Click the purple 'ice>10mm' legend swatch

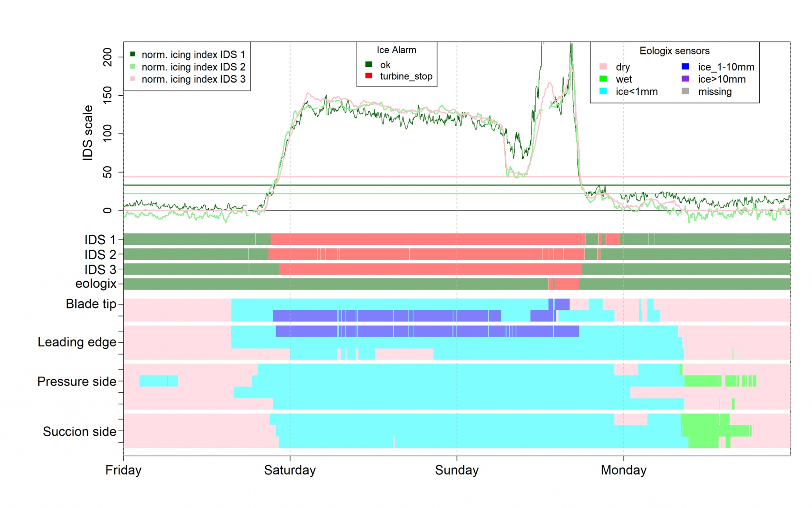(x=685, y=79)
